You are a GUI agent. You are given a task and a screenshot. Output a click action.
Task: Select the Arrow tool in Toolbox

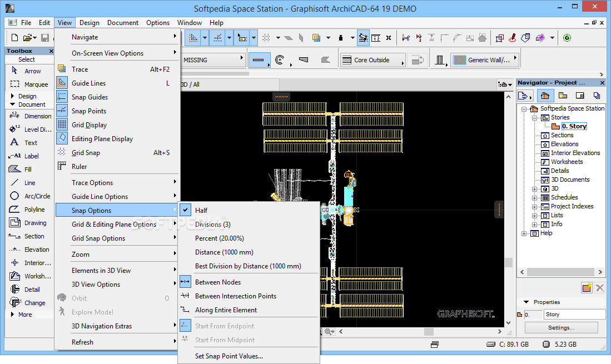tap(29, 71)
